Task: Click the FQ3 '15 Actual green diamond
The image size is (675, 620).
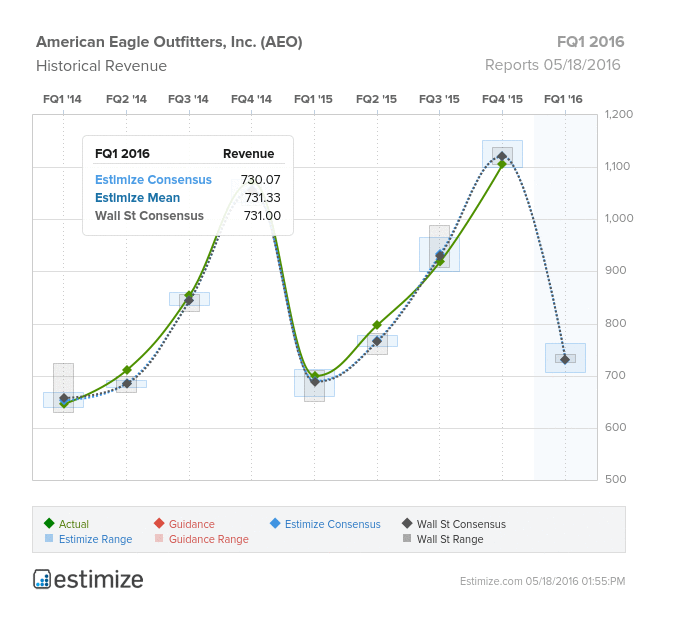Action: click(440, 261)
